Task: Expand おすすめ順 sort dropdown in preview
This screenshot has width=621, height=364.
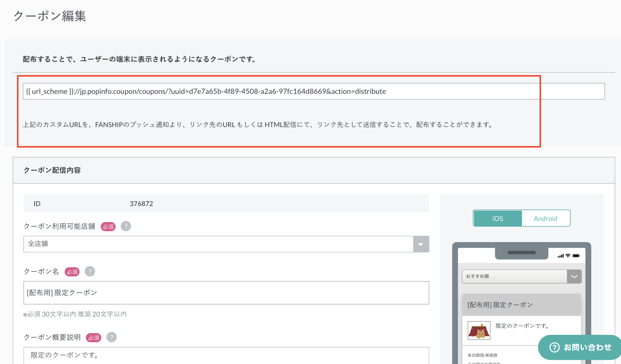Action: tap(574, 276)
